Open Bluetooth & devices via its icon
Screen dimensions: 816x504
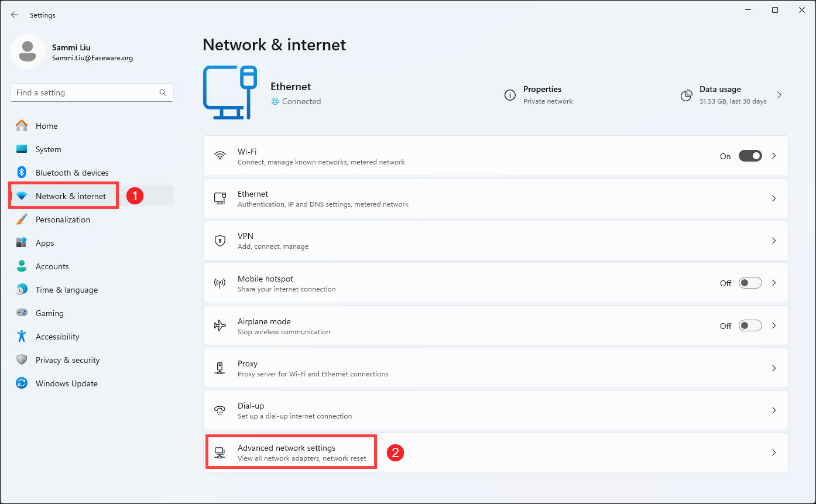click(22, 173)
